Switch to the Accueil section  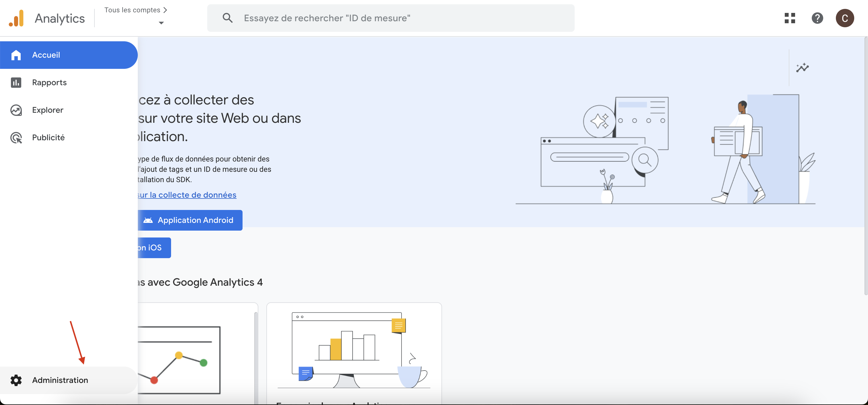coord(46,55)
